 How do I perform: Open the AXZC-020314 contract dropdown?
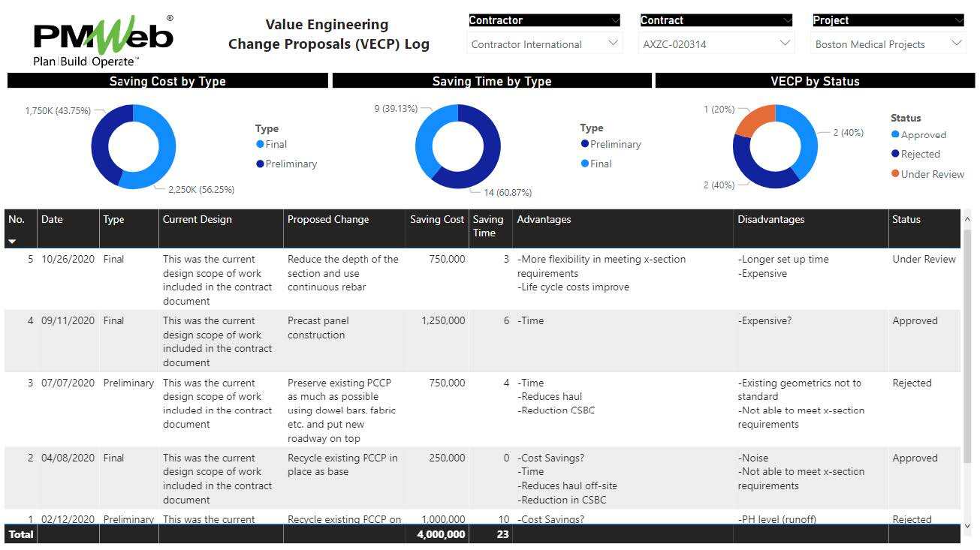(785, 44)
